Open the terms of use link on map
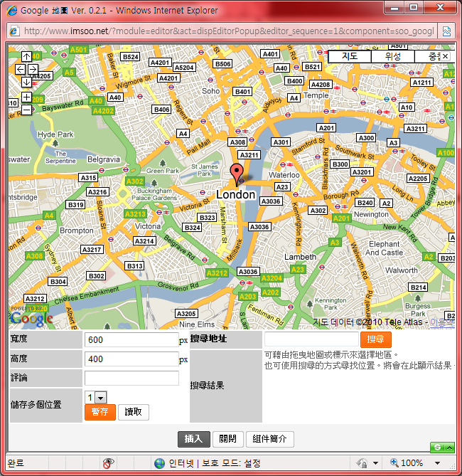This screenshot has width=462, height=476. click(x=442, y=322)
